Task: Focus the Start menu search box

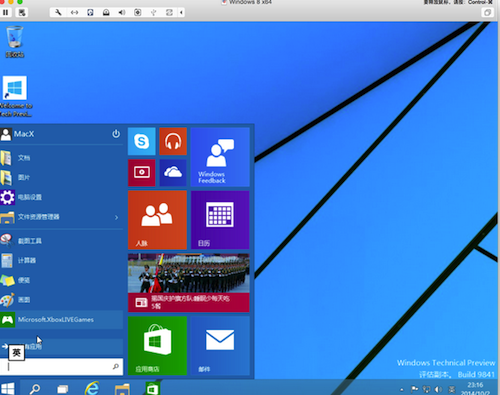Action: [x=61, y=367]
